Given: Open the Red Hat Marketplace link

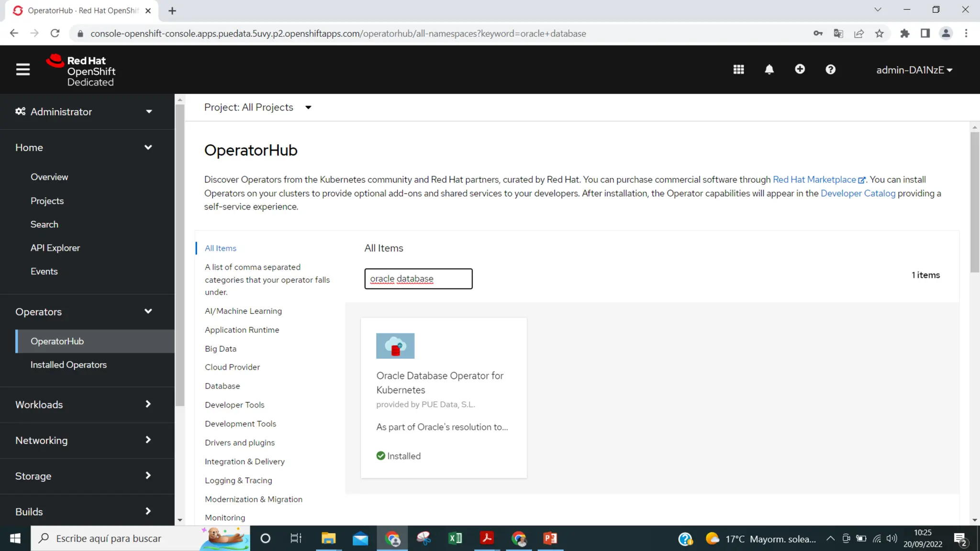Looking at the screenshot, I should [814, 179].
